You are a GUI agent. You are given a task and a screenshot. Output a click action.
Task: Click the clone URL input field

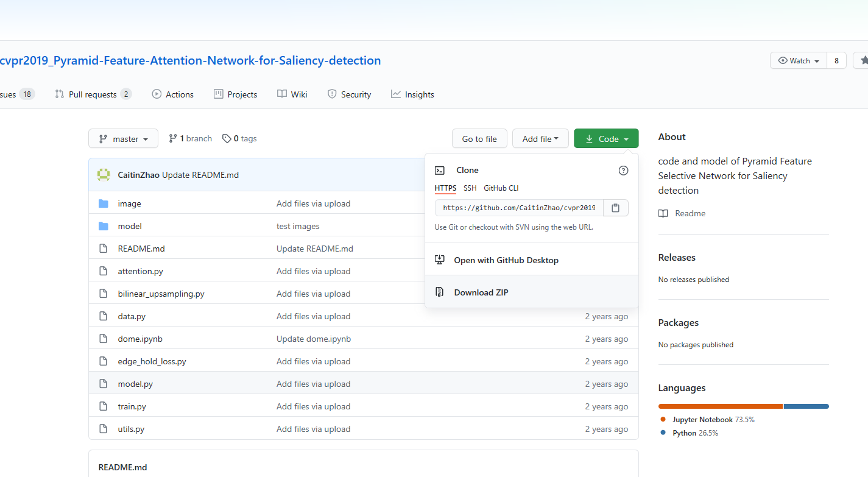coord(519,208)
